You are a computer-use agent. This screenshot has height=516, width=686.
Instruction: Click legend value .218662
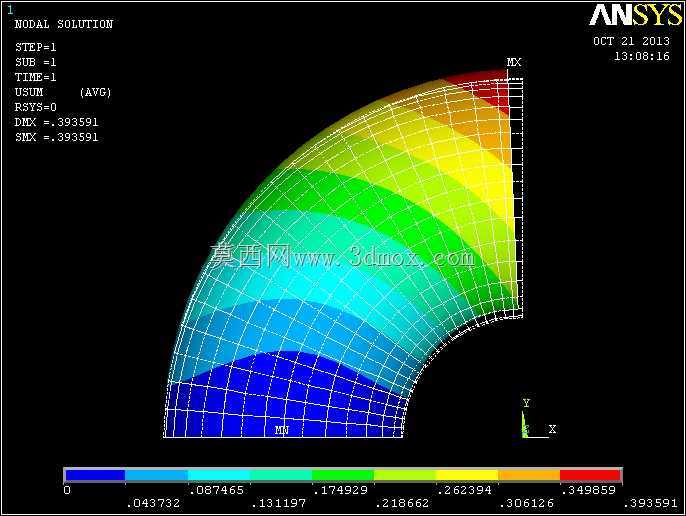[x=402, y=503]
